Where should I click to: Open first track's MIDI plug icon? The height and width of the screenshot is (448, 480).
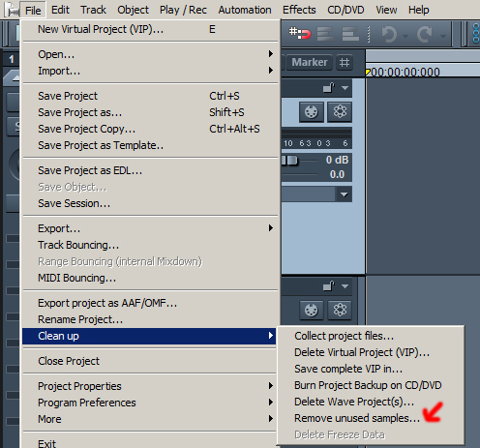pos(312,112)
